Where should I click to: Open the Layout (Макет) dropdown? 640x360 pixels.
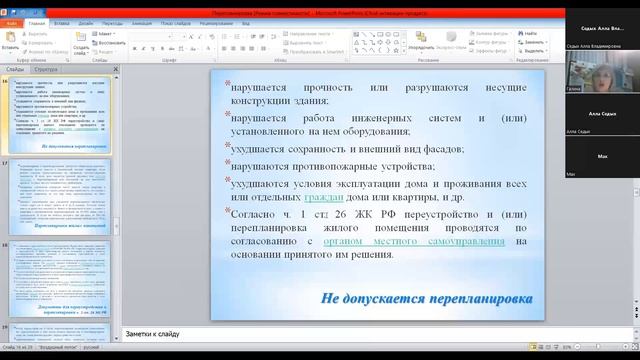click(x=104, y=34)
